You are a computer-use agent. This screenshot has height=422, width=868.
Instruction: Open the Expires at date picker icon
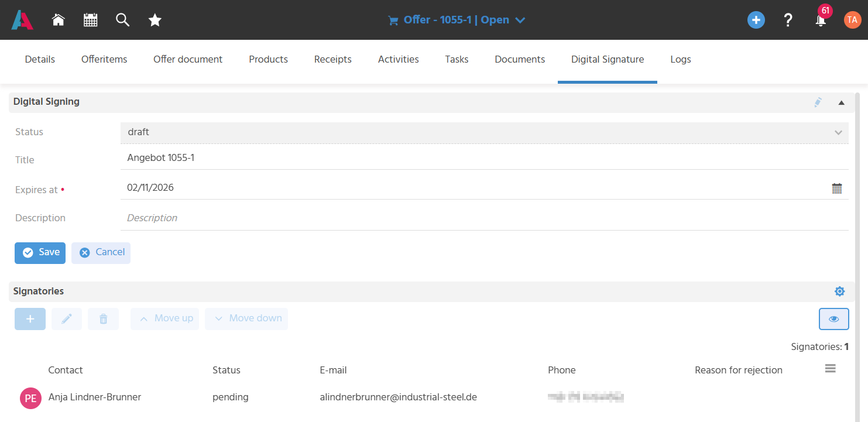pos(837,188)
